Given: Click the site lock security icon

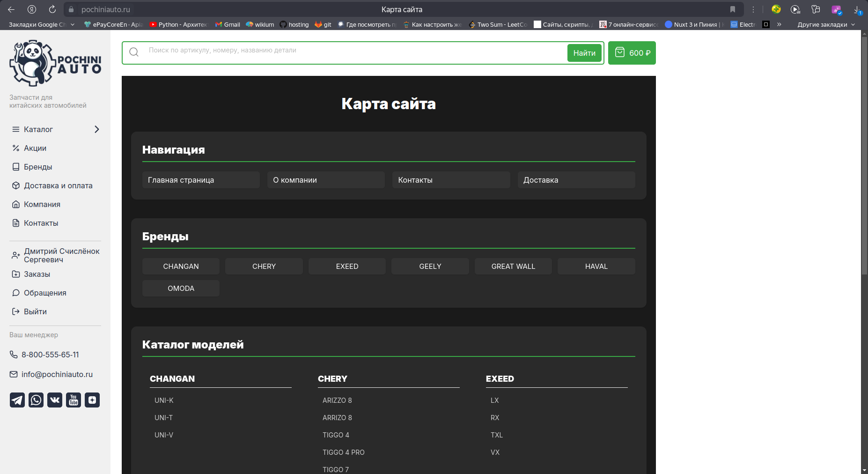Looking at the screenshot, I should click(x=71, y=9).
